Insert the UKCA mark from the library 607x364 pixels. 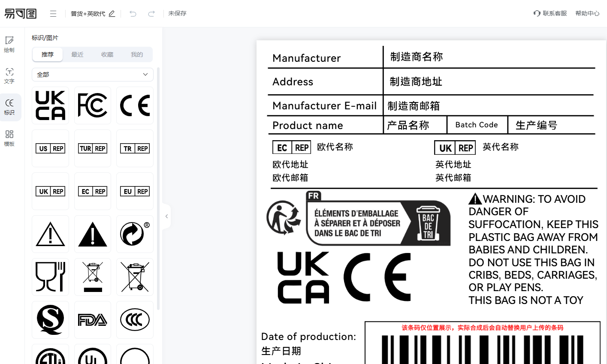[x=50, y=105]
